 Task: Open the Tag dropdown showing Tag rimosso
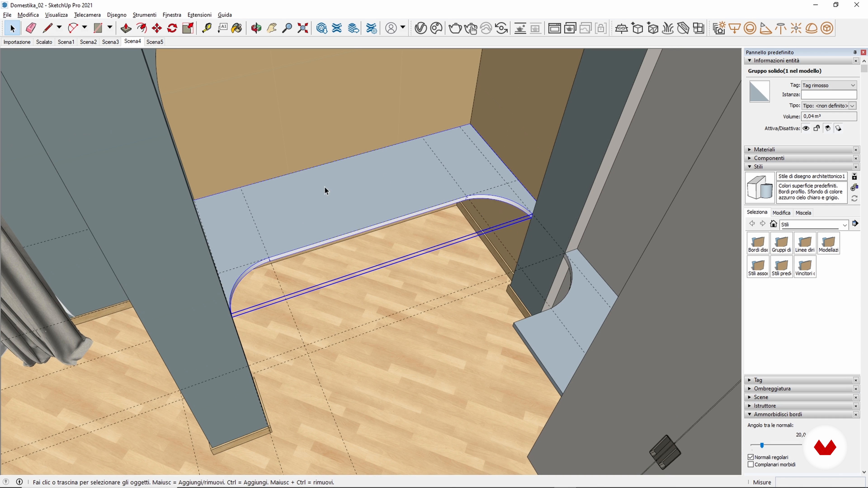pyautogui.click(x=829, y=85)
